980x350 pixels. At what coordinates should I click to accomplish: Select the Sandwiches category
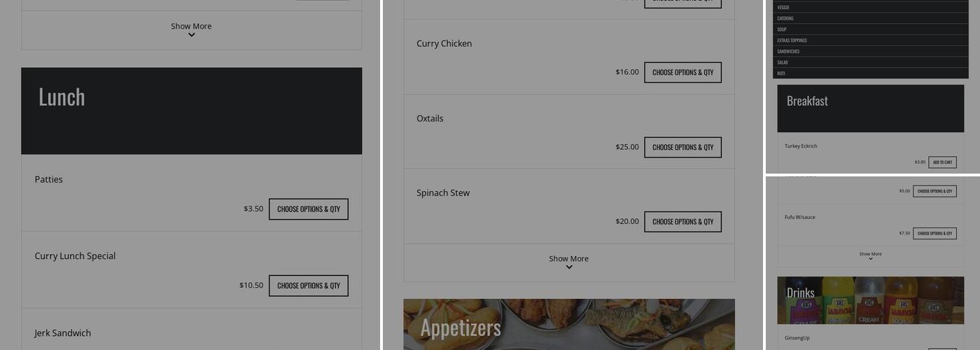pos(870,51)
